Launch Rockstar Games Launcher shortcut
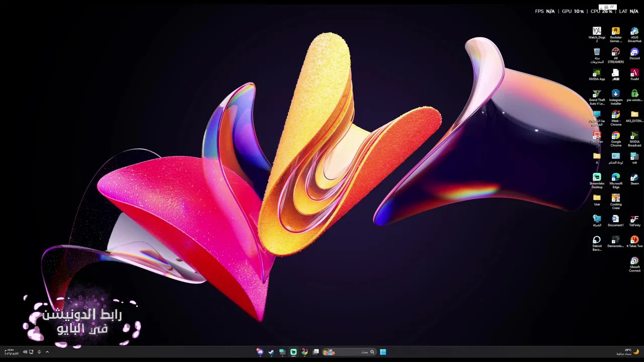The height and width of the screenshot is (362, 644). (615, 35)
